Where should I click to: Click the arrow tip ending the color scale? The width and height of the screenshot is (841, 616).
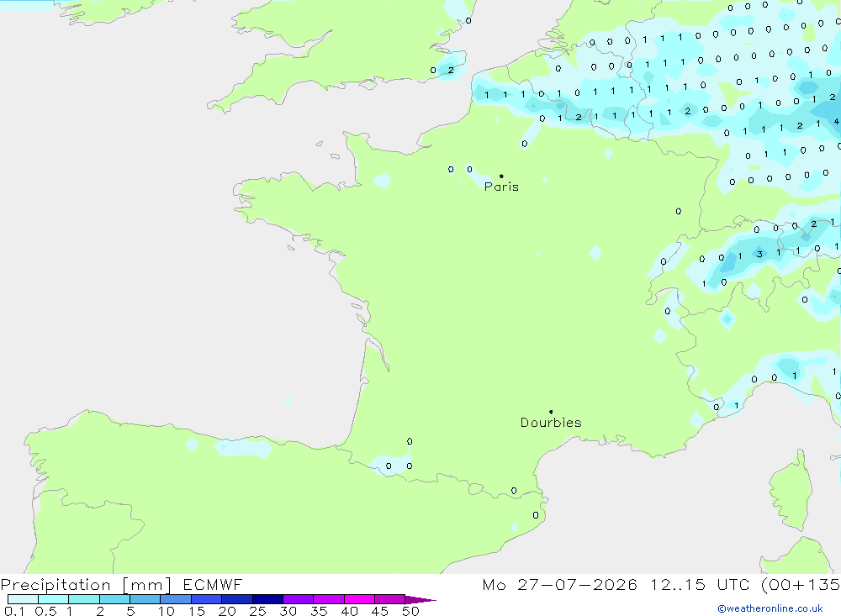pyautogui.click(x=421, y=600)
